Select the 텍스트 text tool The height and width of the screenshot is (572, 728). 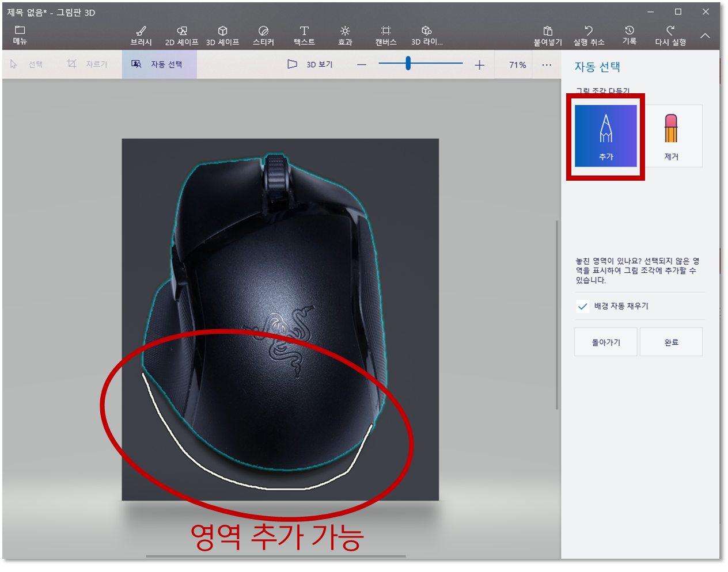(304, 36)
